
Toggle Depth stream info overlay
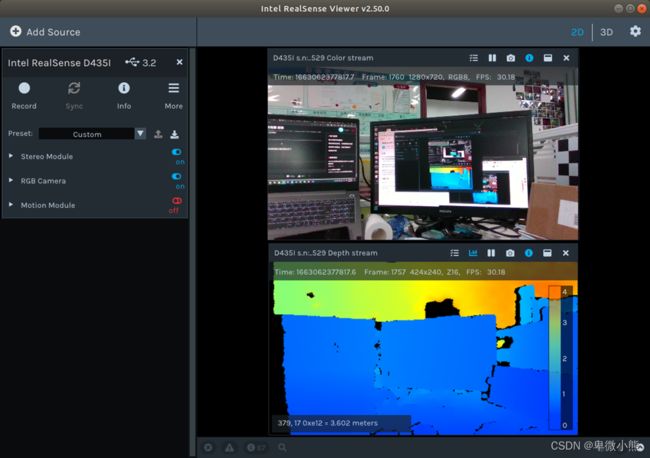tap(529, 253)
